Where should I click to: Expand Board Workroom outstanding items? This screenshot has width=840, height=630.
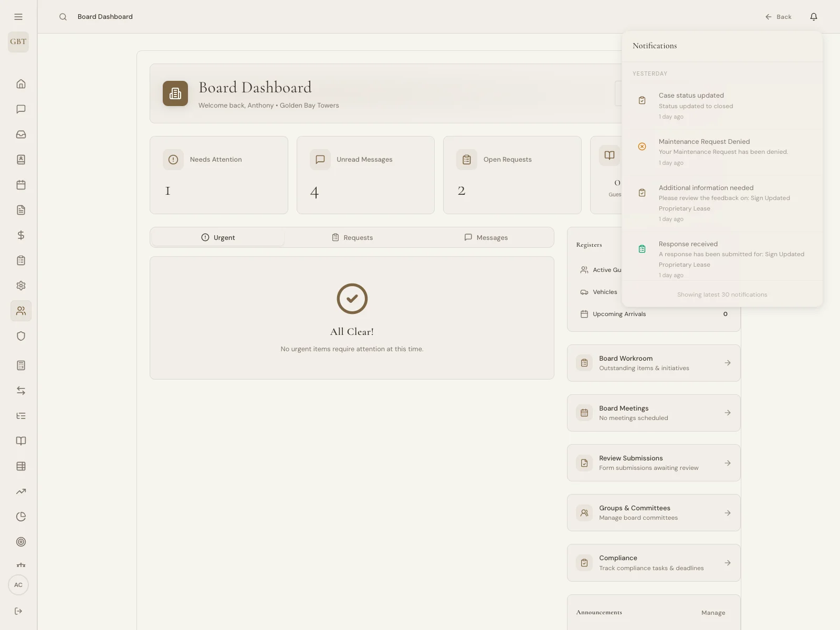pos(653,363)
